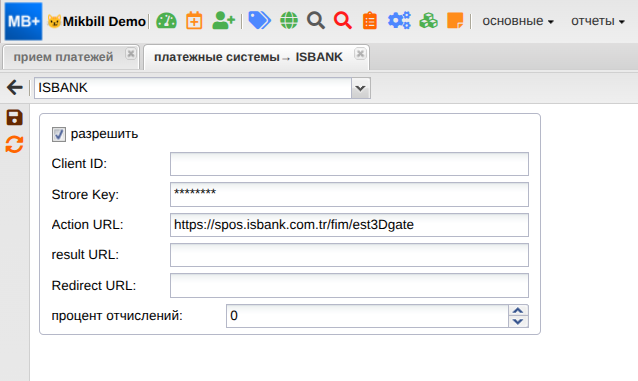The width and height of the screenshot is (638, 381).
Task: Click the Redirect URL input field
Action: point(349,285)
